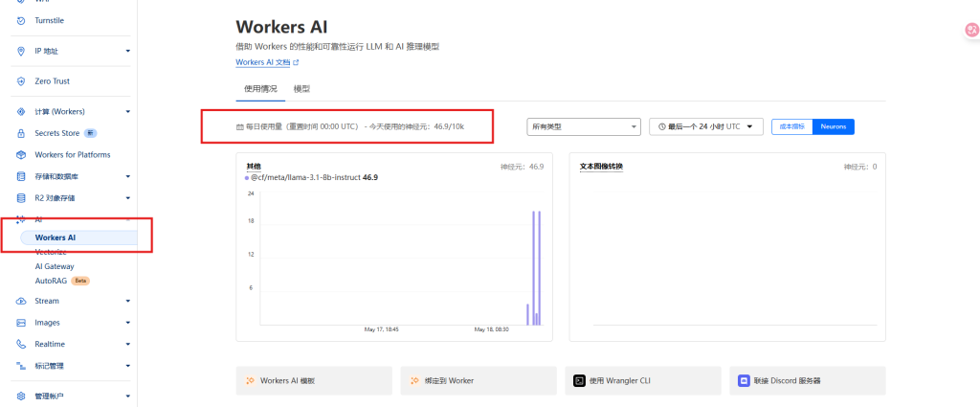Click the IP 地址 location pin icon
Image resolution: width=980 pixels, height=407 pixels.
pos(21,51)
